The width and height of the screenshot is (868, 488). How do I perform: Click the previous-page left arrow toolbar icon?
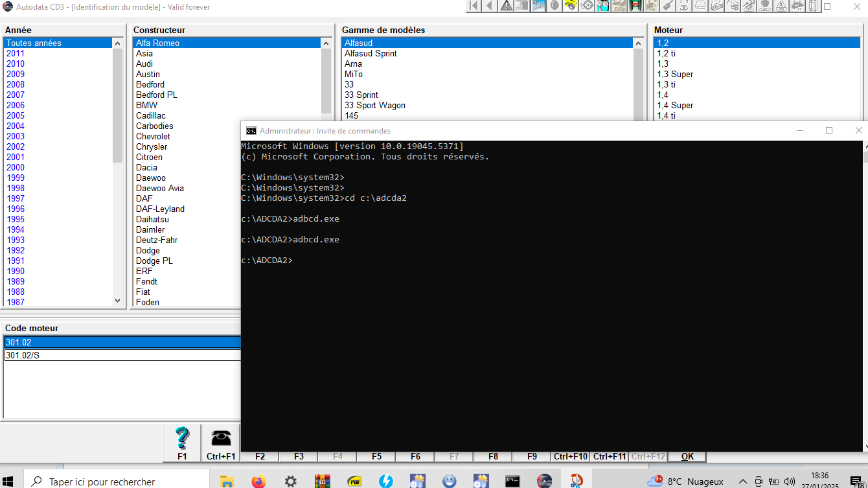[490, 6]
